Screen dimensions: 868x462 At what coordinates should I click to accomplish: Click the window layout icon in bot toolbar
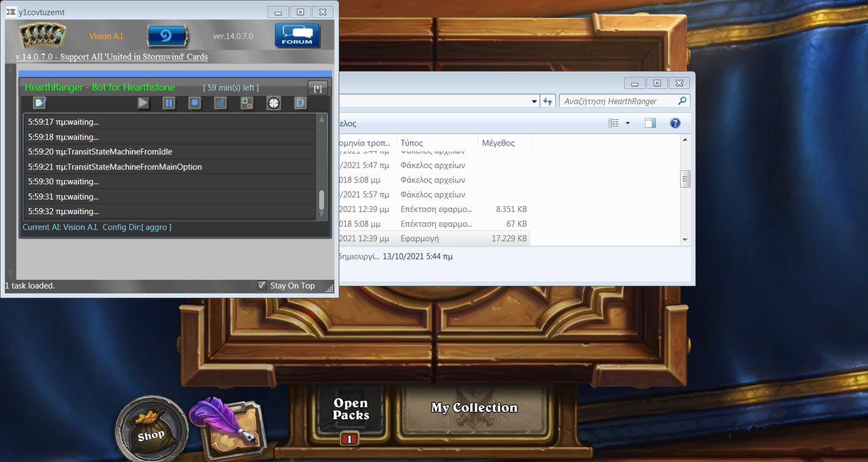(247, 103)
